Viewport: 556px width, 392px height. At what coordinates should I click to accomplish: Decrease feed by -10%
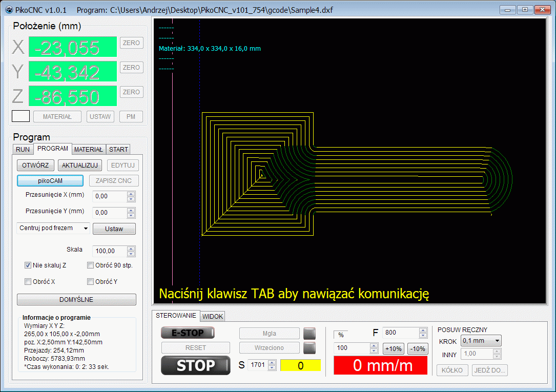coord(418,349)
